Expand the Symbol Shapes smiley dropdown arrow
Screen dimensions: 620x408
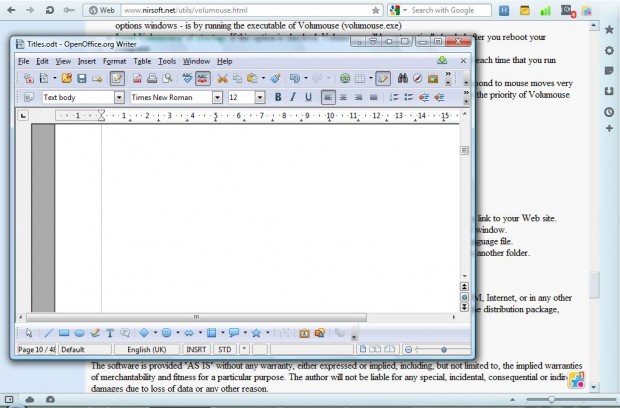click(178, 333)
